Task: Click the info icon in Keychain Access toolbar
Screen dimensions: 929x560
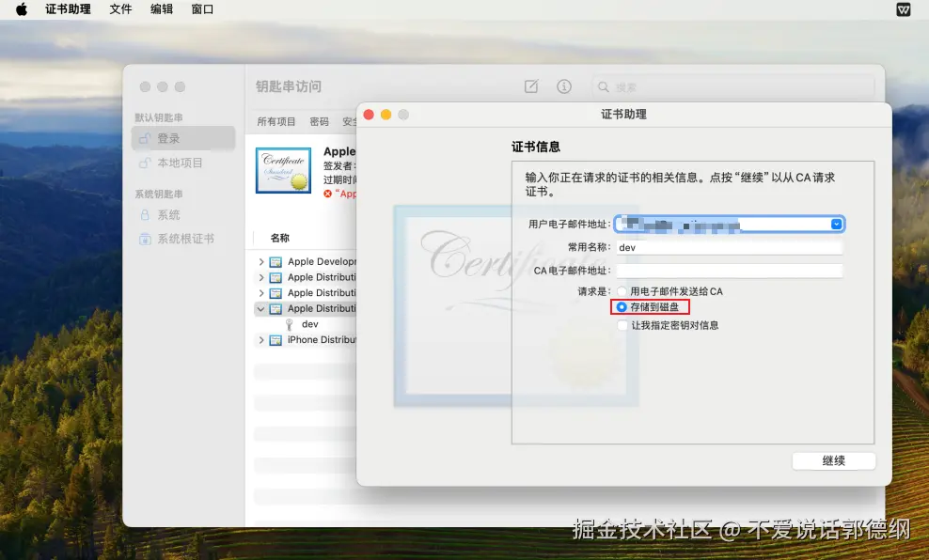Action: coord(564,86)
